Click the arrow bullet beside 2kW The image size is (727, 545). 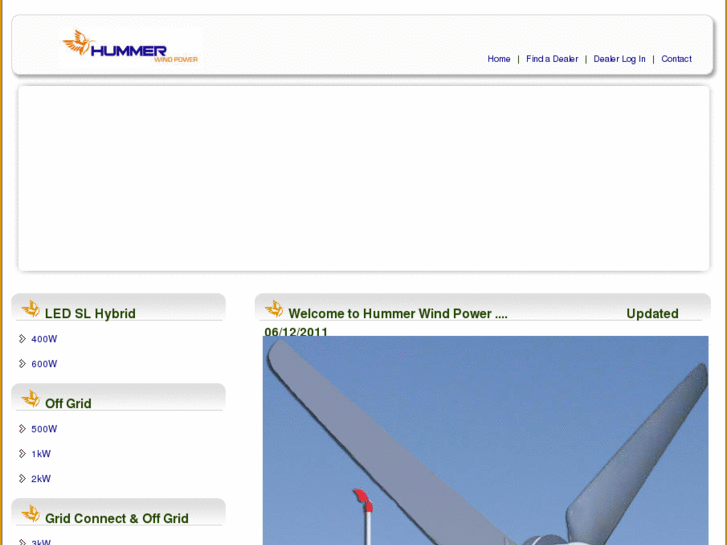coord(22,478)
